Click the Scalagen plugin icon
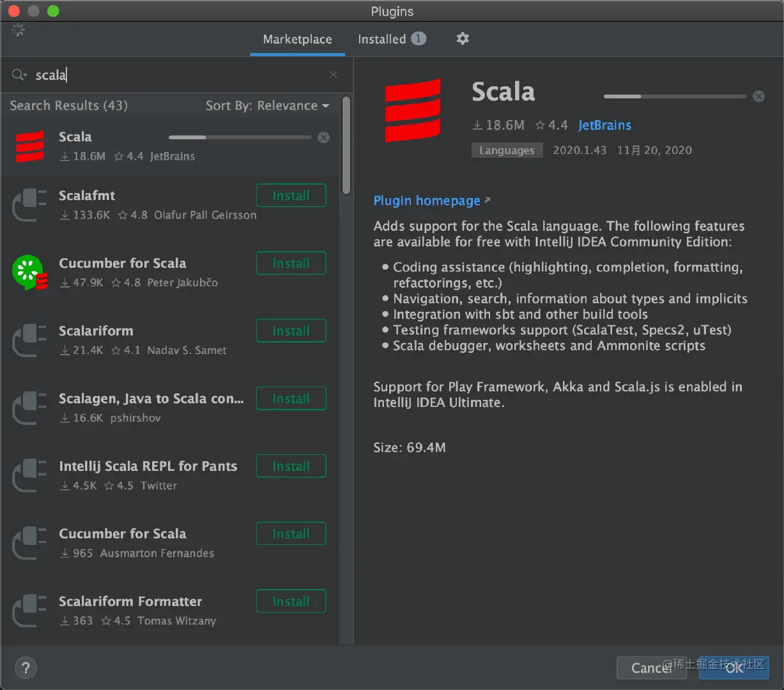Screen dimensions: 784x690 click(30, 408)
